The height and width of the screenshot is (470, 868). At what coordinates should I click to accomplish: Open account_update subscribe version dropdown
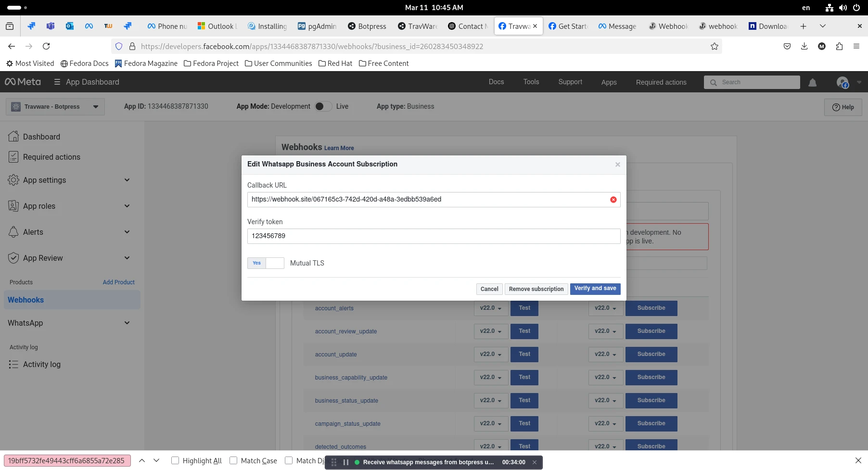(x=605, y=354)
